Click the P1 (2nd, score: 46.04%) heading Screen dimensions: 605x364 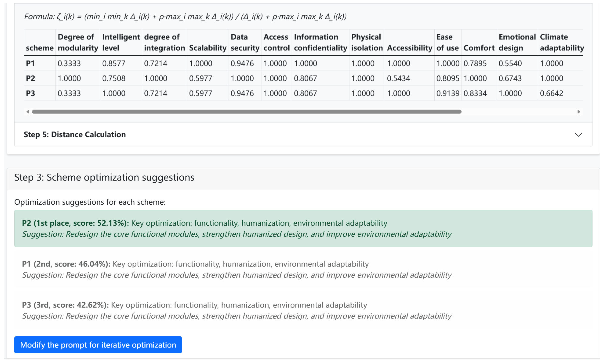point(66,264)
